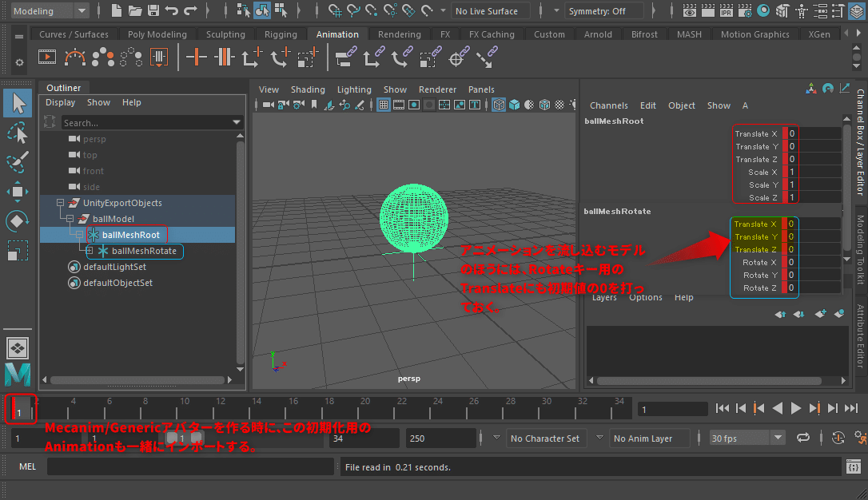Click the current frame number field
This screenshot has height=500, width=868.
tap(672, 409)
